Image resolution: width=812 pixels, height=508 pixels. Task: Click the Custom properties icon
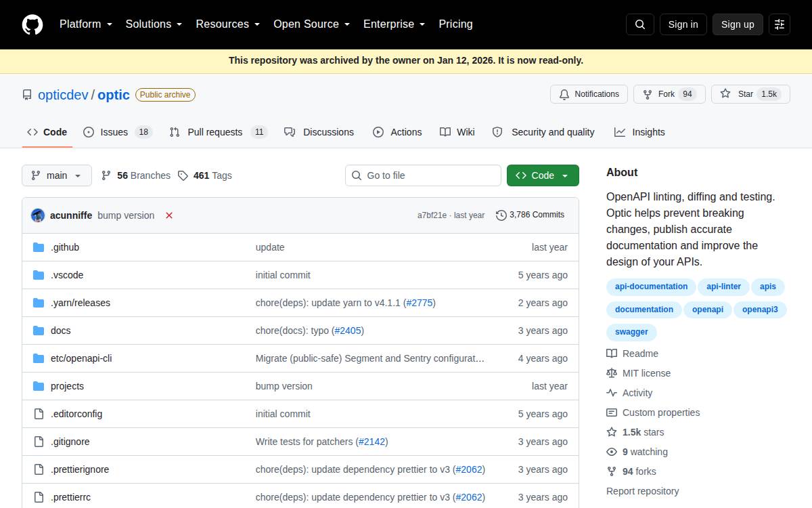[x=612, y=412]
